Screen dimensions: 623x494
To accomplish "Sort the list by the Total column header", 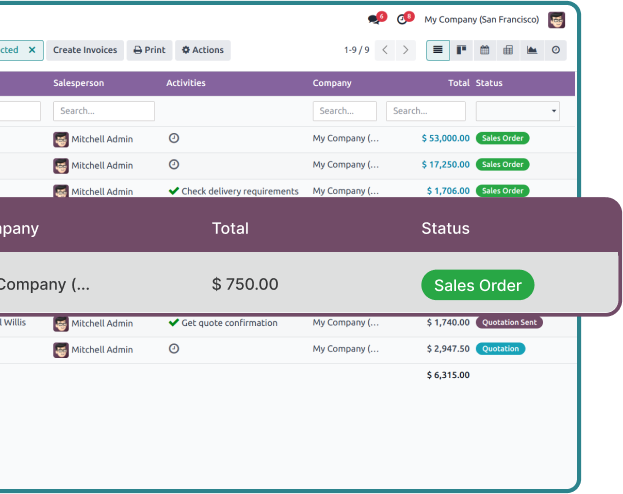I will pos(458,83).
